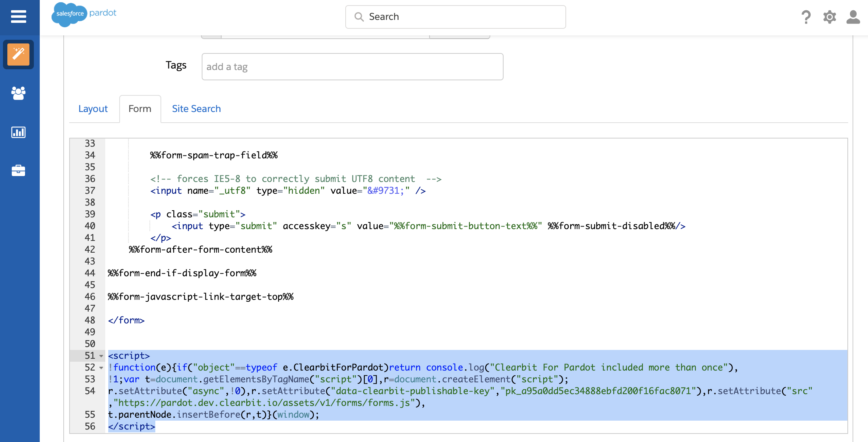
Task: Click the closing </p> tag line
Action: click(x=160, y=238)
